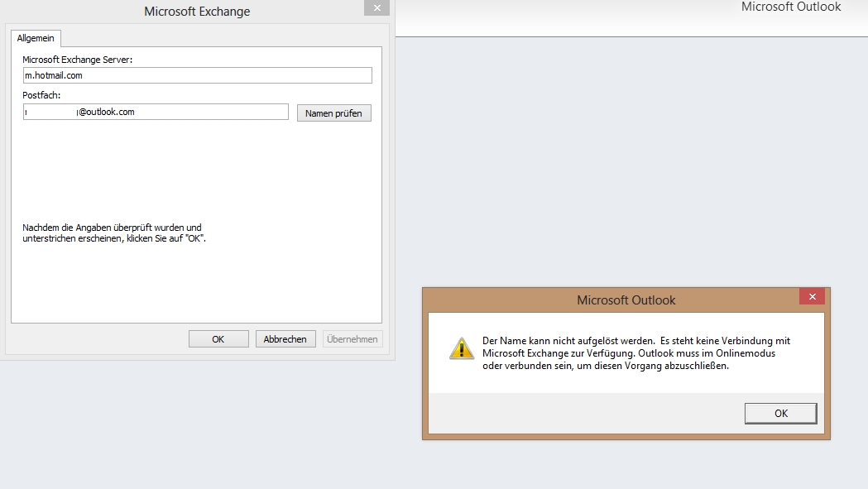
Task: Select the Allgemein tab
Action: coord(36,38)
